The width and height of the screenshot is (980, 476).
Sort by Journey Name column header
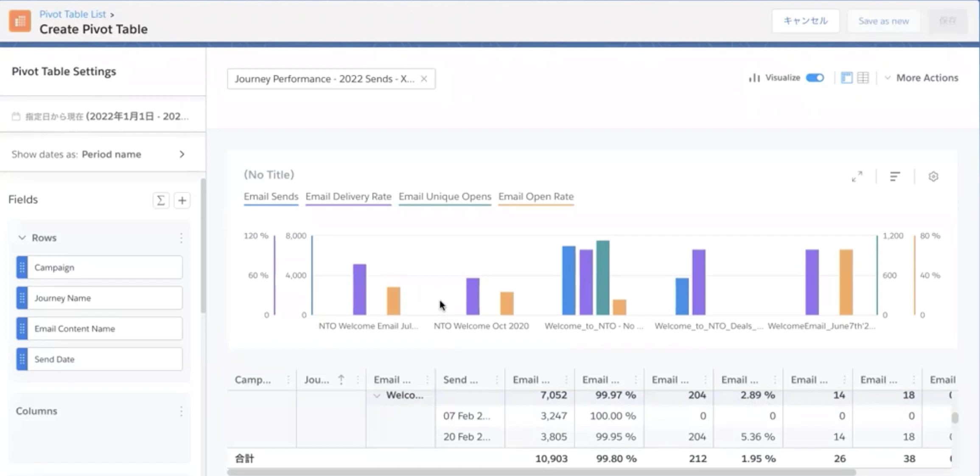click(x=316, y=380)
